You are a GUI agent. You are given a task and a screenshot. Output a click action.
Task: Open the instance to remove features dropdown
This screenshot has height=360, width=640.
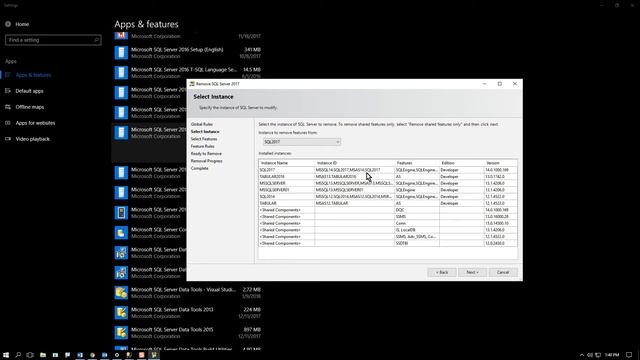pos(302,142)
